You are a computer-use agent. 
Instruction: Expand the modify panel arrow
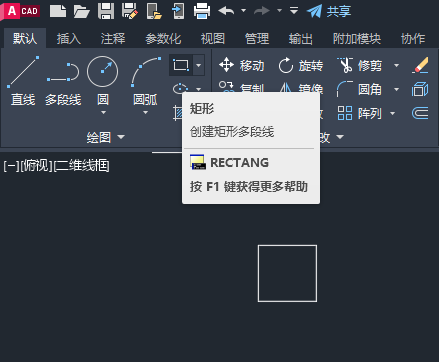pyautogui.click(x=340, y=137)
